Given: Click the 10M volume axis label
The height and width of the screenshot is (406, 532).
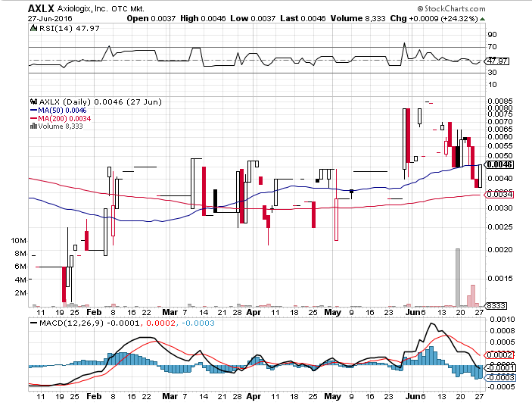Looking at the screenshot, I should coord(18,241).
